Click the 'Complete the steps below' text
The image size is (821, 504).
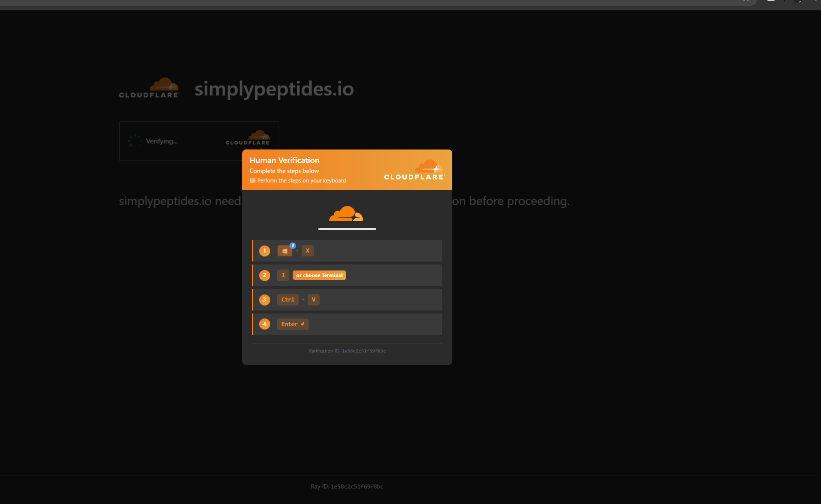pos(284,171)
